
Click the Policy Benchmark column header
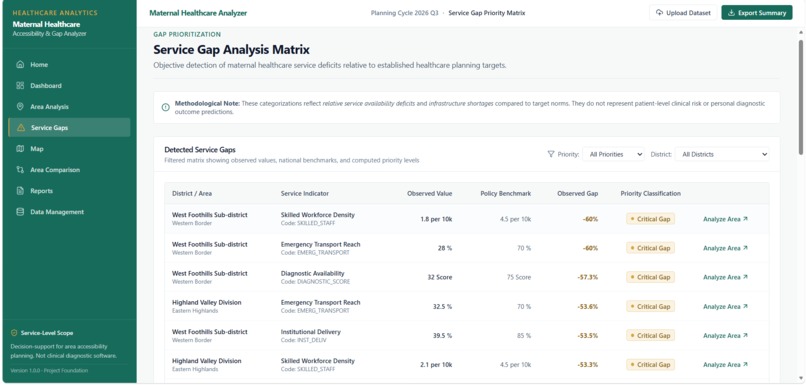(x=506, y=194)
